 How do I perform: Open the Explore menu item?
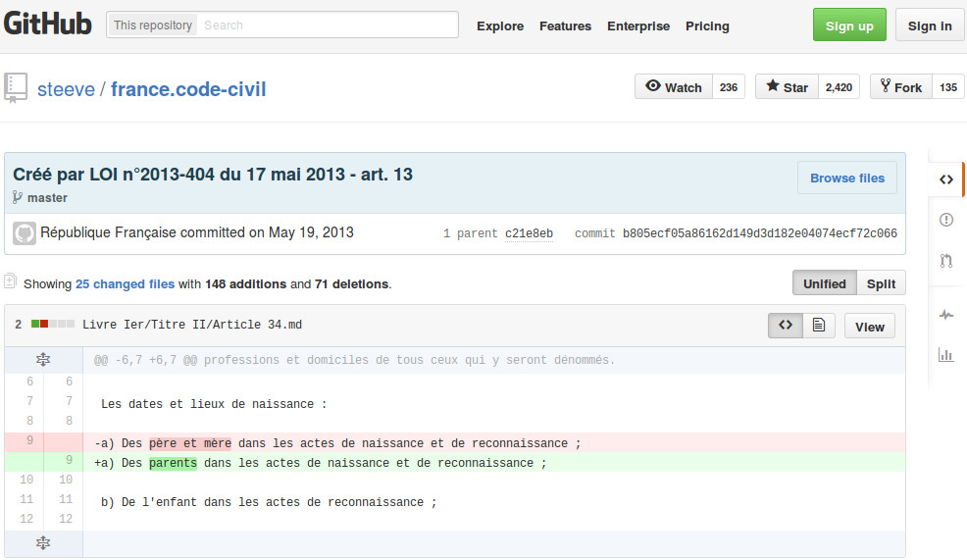click(x=500, y=25)
